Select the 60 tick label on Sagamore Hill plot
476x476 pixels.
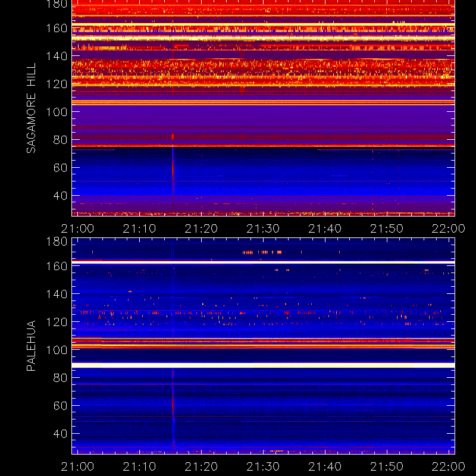60,168
